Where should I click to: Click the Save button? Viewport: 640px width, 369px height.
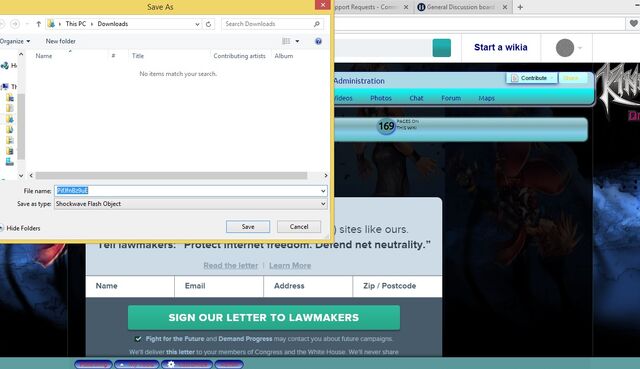(248, 227)
